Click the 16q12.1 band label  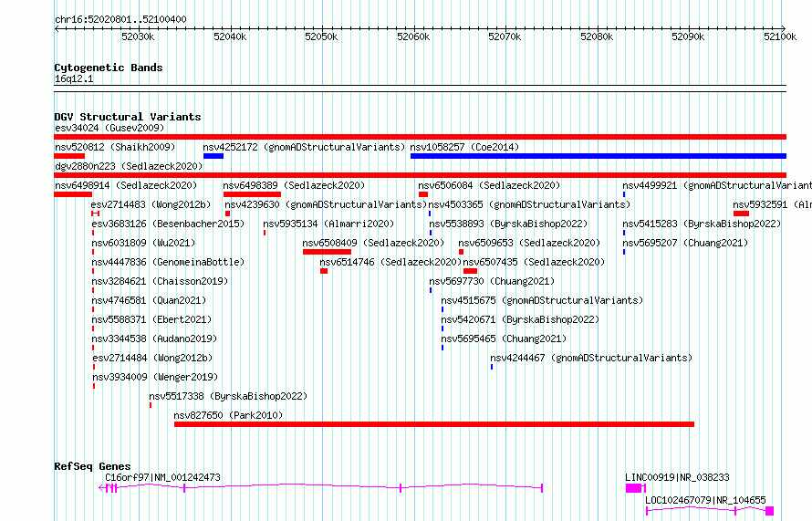pos(74,78)
